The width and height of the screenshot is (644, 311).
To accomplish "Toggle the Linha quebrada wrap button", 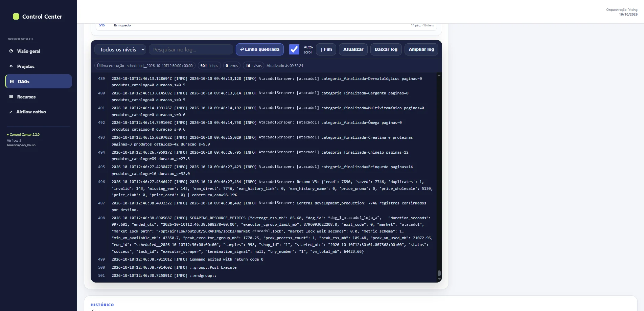I will 260,49.
